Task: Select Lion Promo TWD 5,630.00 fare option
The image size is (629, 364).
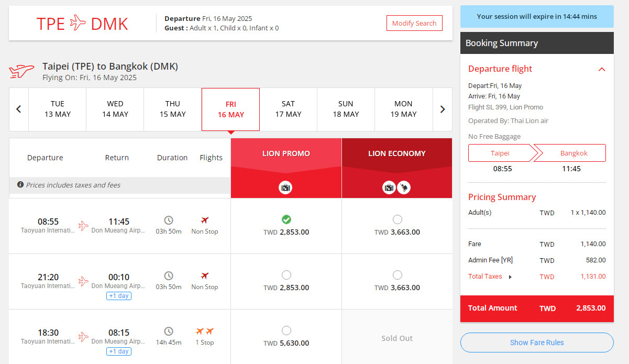Action: pos(286,330)
